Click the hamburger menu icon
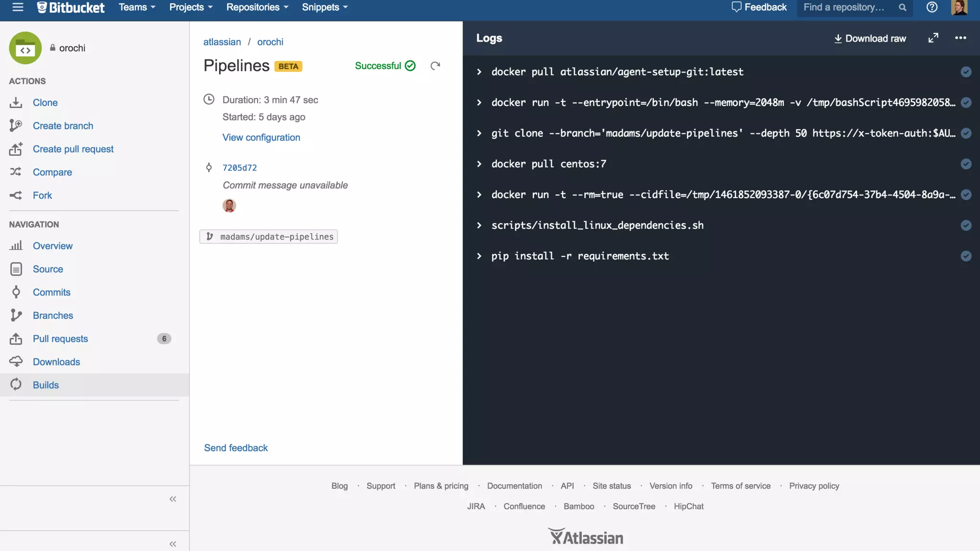 tap(18, 7)
